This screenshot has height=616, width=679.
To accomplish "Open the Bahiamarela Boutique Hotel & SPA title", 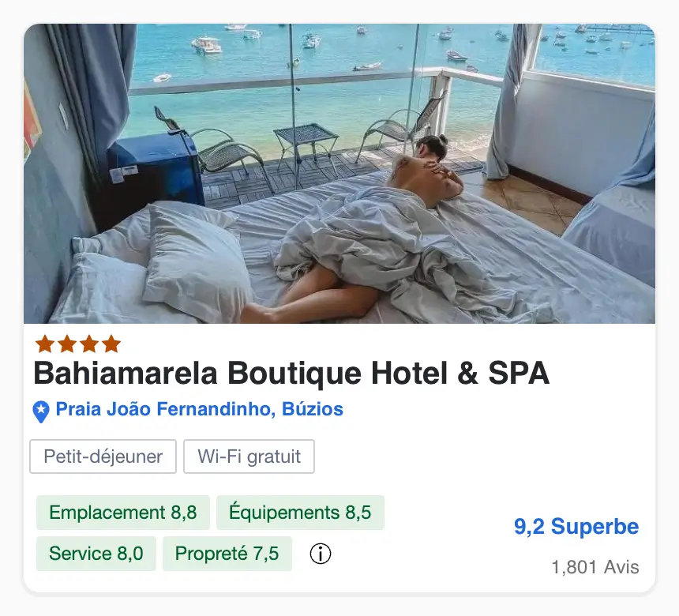I will (x=291, y=373).
